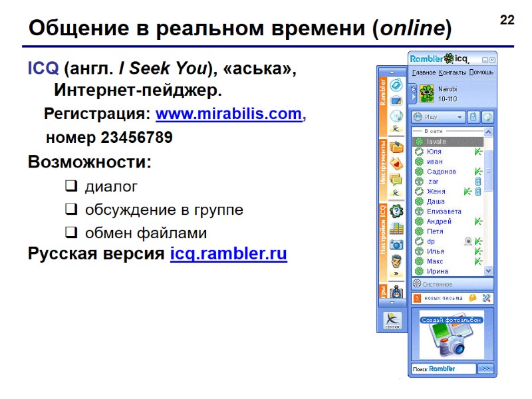The height and width of the screenshot is (399, 532).
Task: Collapse the В сети contact group arrow
Action: pos(488,132)
